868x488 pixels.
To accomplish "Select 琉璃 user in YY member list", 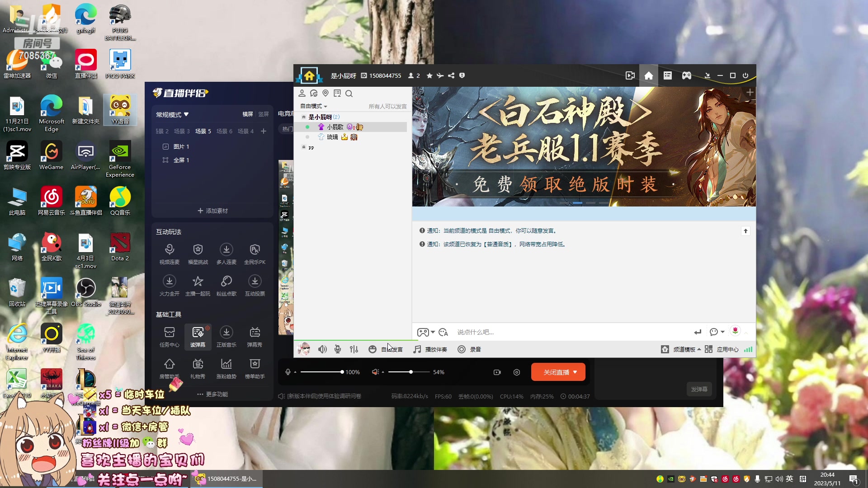I will click(x=332, y=137).
